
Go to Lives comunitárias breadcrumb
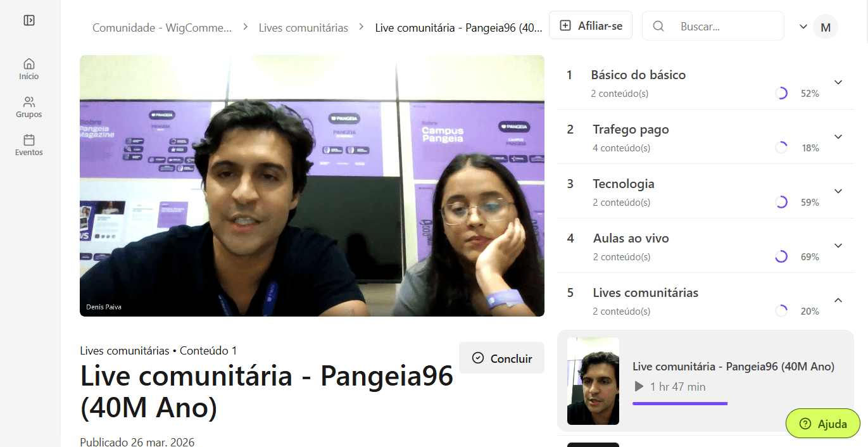tap(303, 27)
